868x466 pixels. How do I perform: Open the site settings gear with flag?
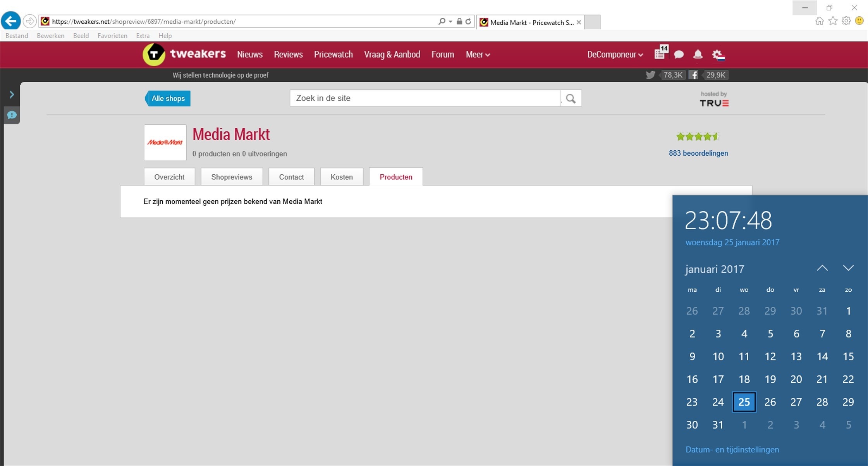(x=718, y=55)
